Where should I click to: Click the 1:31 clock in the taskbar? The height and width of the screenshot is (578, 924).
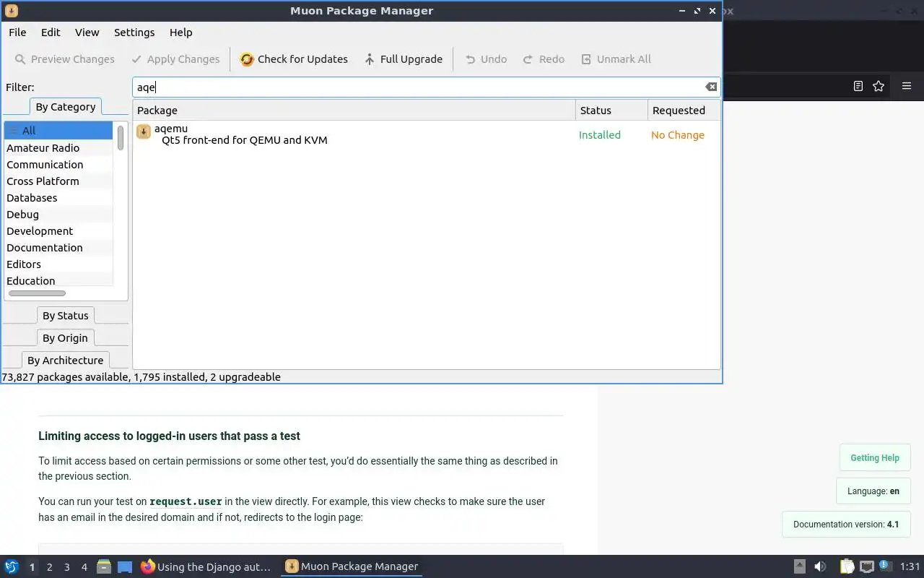(x=910, y=567)
